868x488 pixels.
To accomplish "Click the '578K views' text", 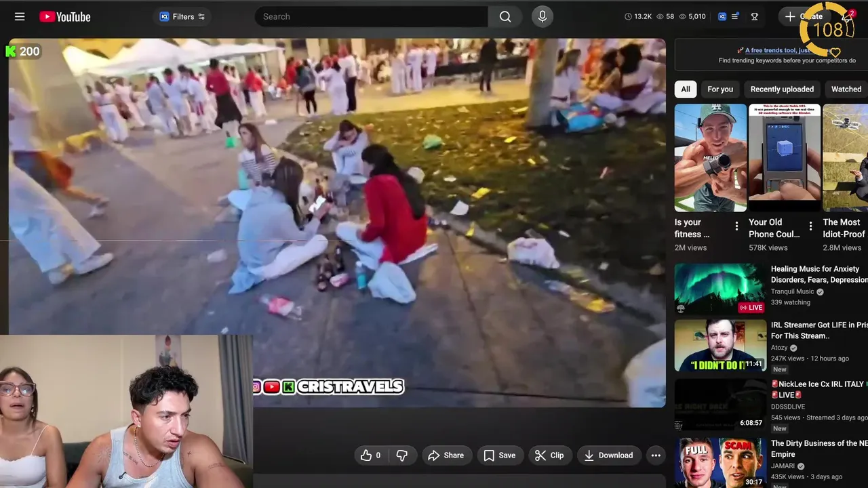I will tap(768, 247).
